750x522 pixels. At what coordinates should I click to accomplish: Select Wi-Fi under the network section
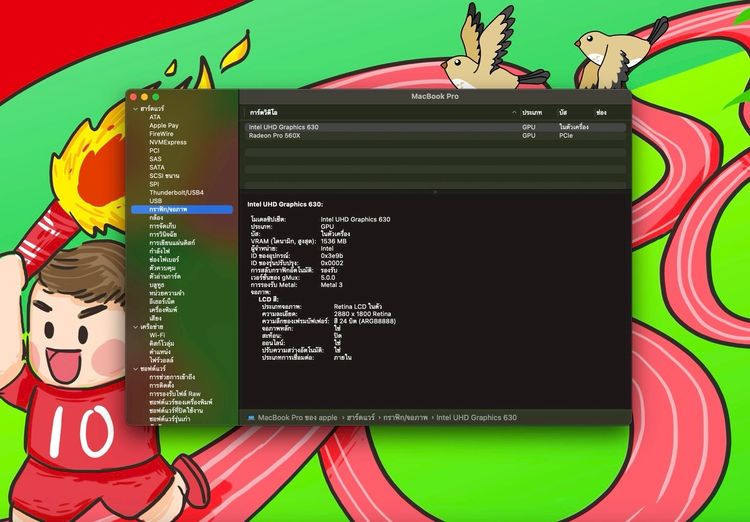click(158, 335)
